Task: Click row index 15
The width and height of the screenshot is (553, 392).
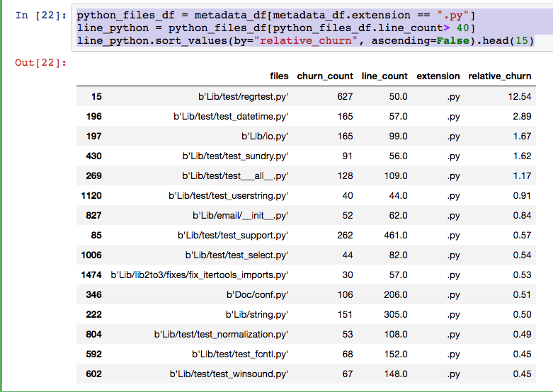Action: 96,97
